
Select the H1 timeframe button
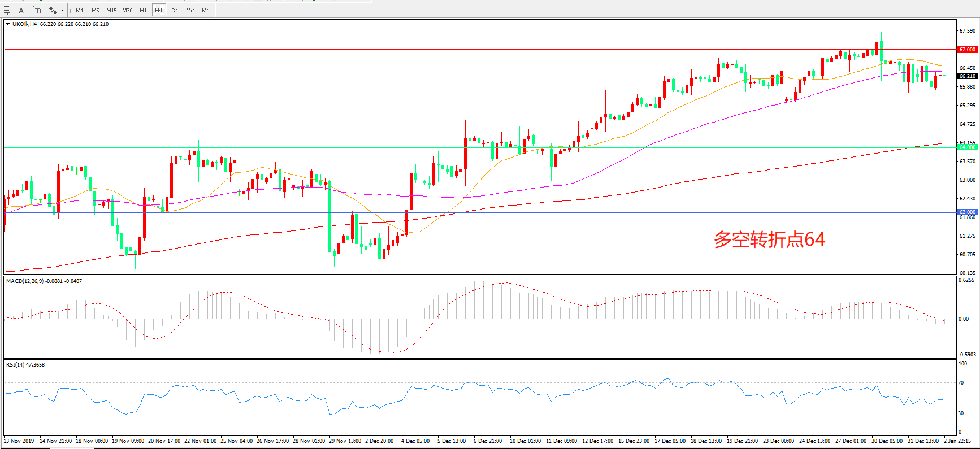[143, 10]
